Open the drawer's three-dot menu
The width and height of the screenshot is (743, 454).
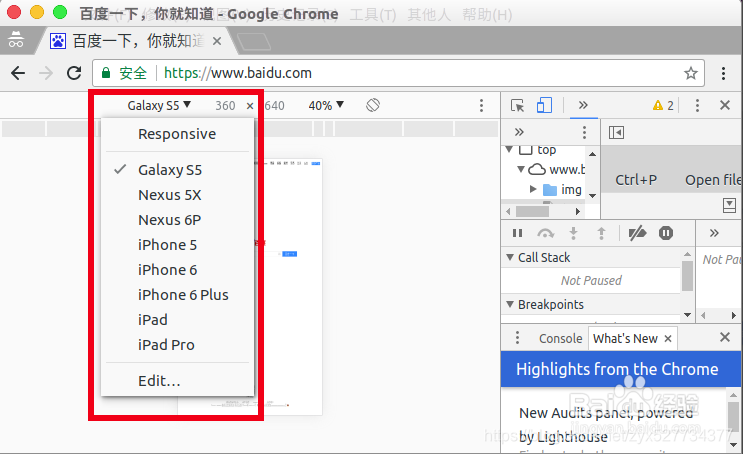pyautogui.click(x=517, y=338)
